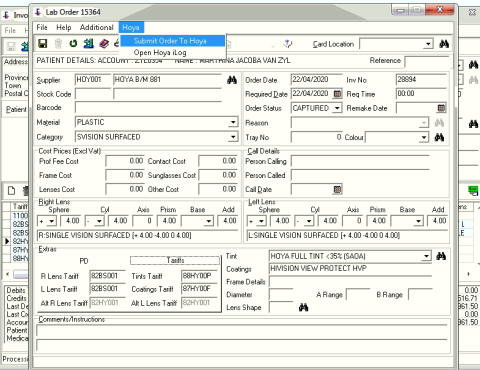Click the new document icon in Invoice window
Viewport: 480px width, 370px height.
11,191
